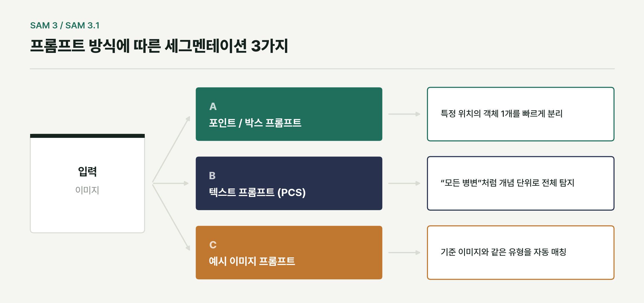The width and height of the screenshot is (644, 303).
Task: Click the SAM 3 / SAM 3.1 heading text
Action: [65, 25]
